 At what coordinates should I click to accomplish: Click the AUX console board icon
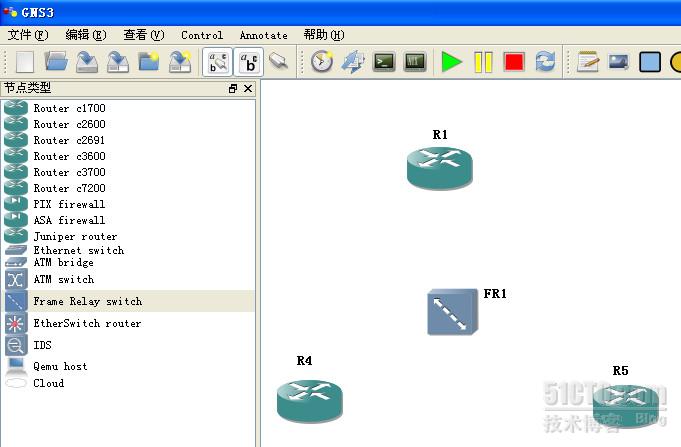(x=415, y=62)
